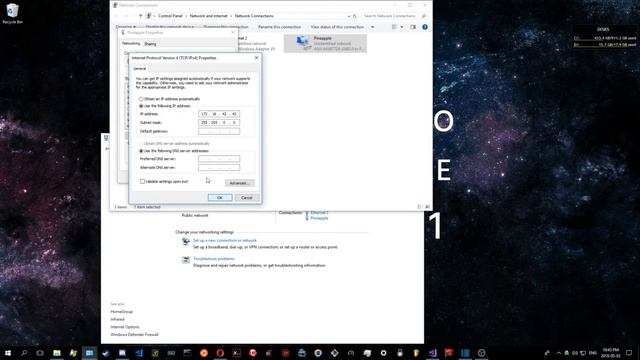Open the Recycle Bin desktop icon
640x360 pixels.
coord(12,13)
